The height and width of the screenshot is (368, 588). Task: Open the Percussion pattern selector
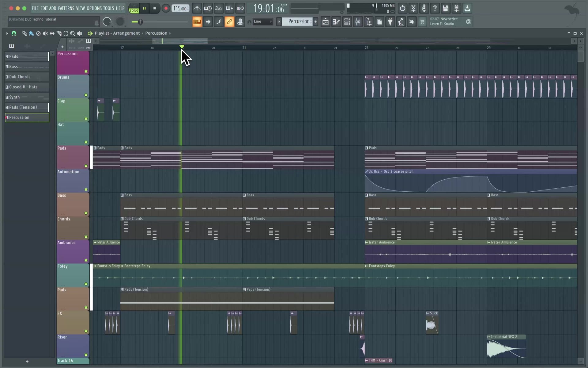point(299,21)
